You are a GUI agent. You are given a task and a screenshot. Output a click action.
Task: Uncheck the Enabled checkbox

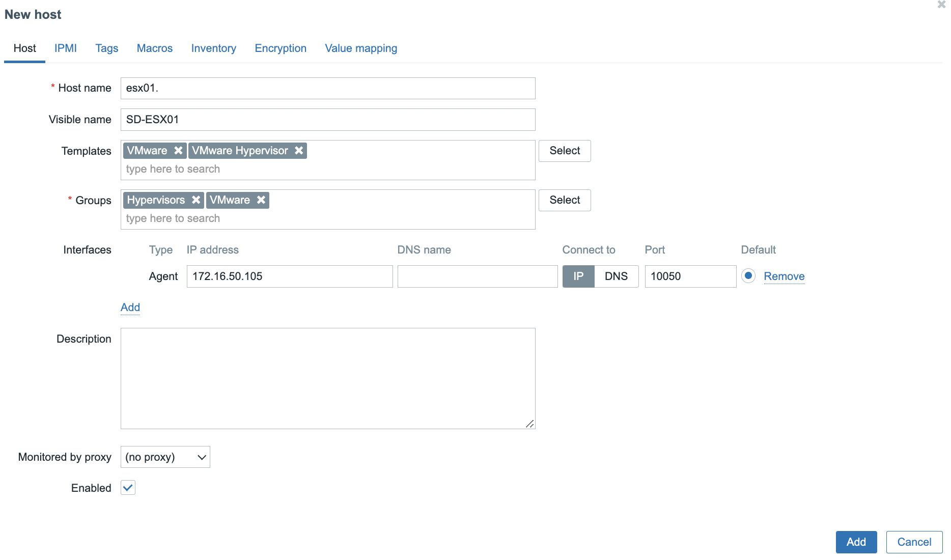coord(128,488)
